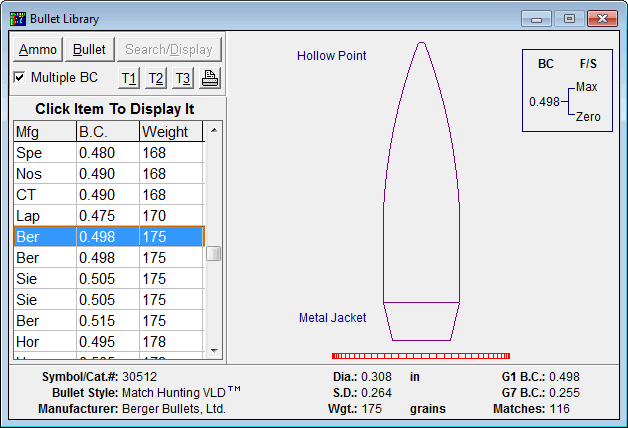Click the T2 button
This screenshot has height=428, width=628.
156,78
